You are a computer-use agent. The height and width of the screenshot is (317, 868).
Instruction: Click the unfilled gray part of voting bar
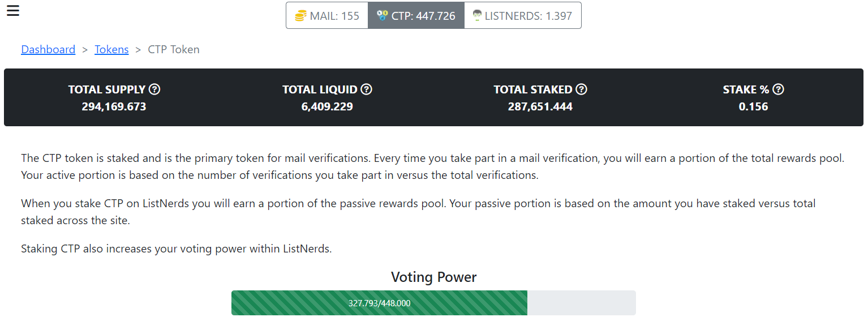point(582,303)
